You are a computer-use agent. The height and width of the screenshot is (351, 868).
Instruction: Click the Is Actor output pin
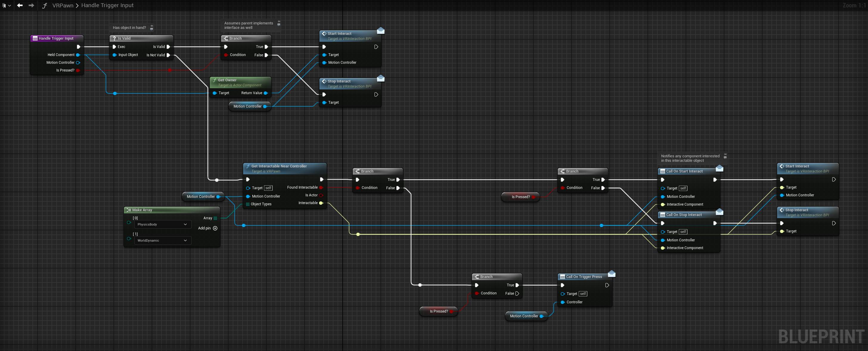coord(321,195)
